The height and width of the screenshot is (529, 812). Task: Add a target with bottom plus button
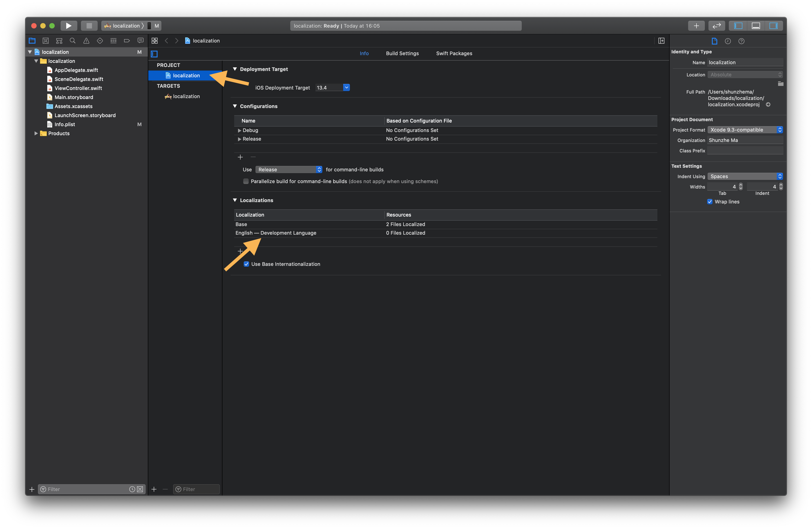(x=154, y=489)
